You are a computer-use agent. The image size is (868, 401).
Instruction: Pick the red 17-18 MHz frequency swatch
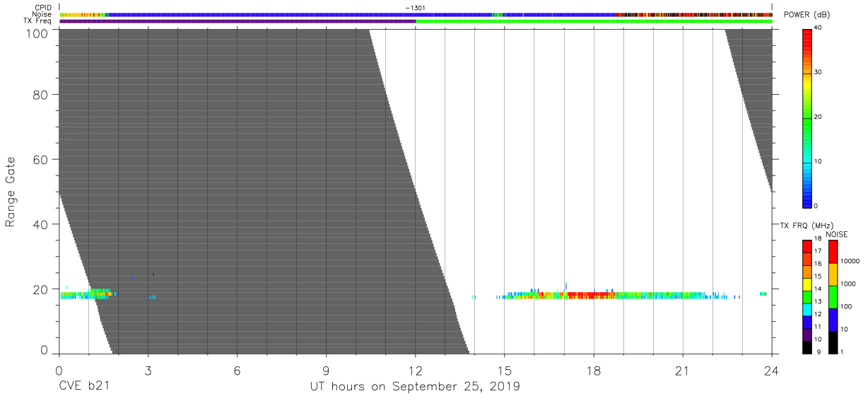[807, 245]
